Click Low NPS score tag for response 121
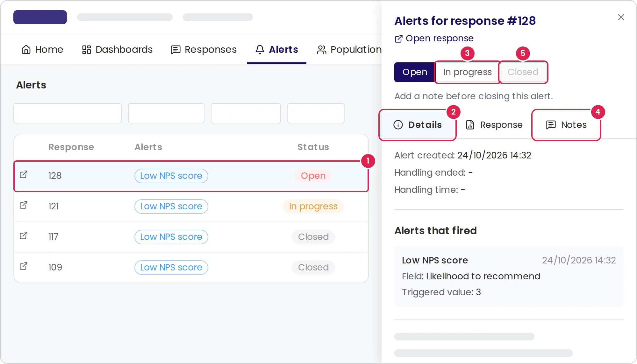637x364 pixels. coord(171,206)
